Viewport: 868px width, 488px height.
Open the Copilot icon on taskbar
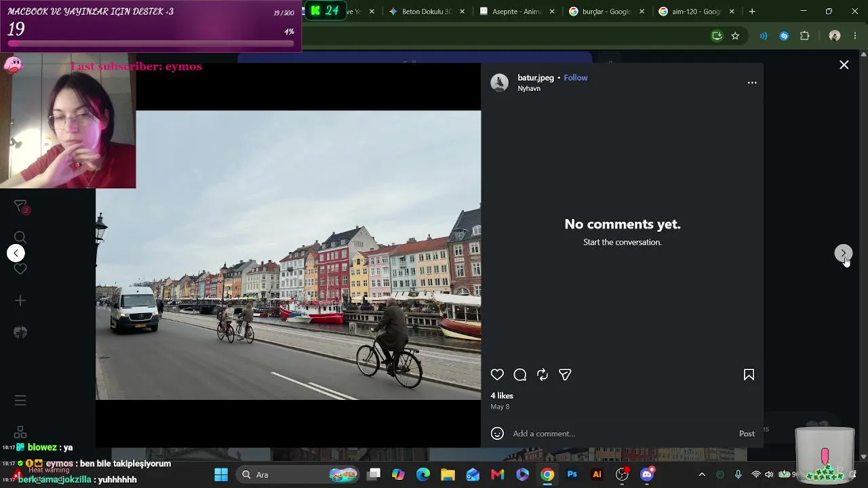398,474
